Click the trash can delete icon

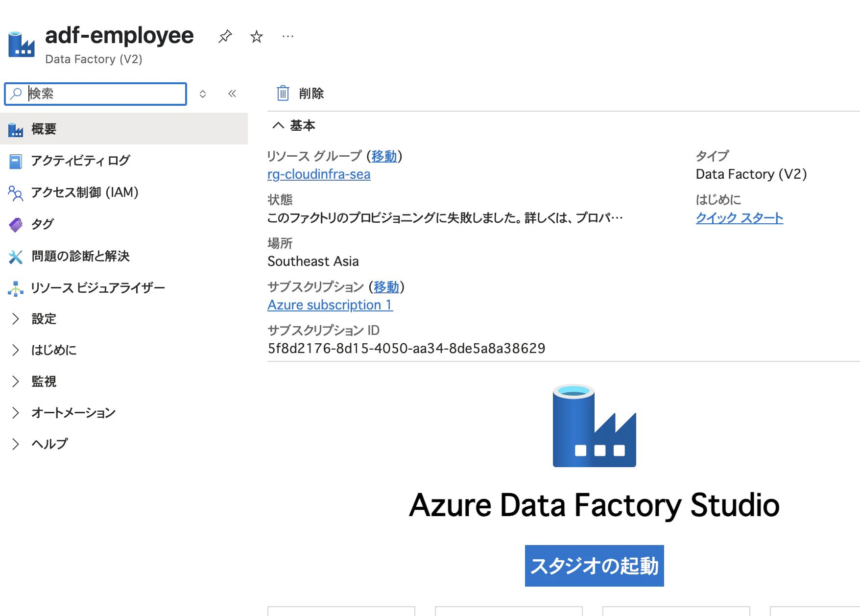tap(283, 93)
